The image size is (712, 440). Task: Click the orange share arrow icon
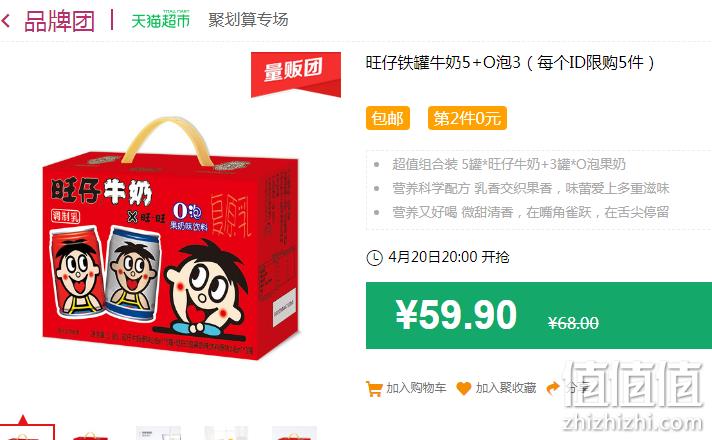tap(553, 388)
